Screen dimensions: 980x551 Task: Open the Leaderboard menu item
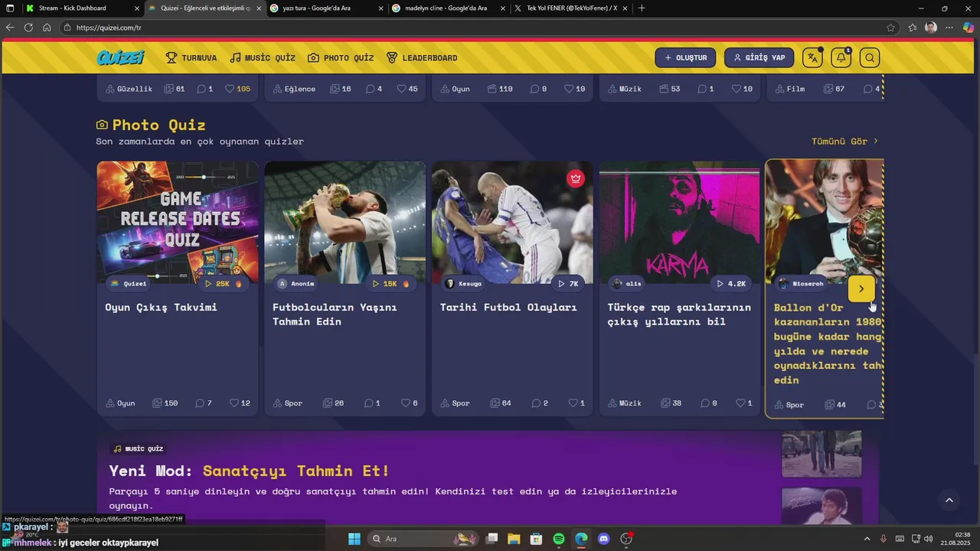coord(422,58)
